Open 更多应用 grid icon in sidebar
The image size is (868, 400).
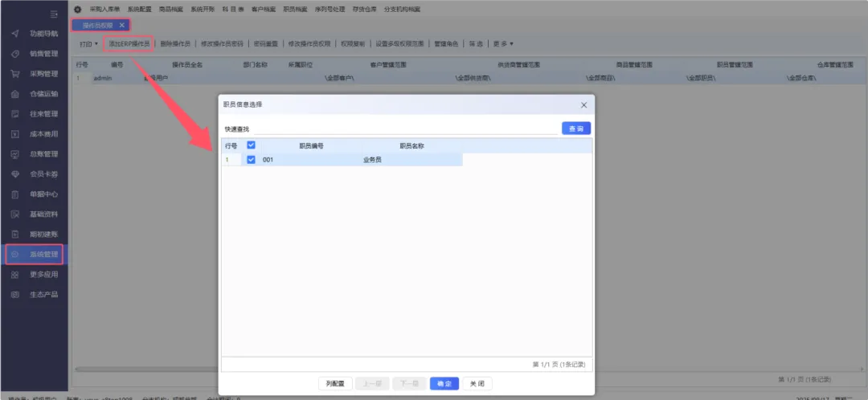[x=14, y=275]
